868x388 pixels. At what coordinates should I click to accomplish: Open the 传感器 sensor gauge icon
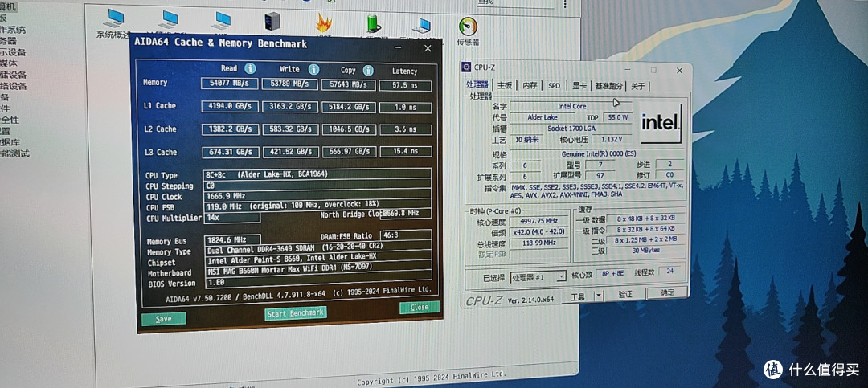pyautogui.click(x=468, y=27)
